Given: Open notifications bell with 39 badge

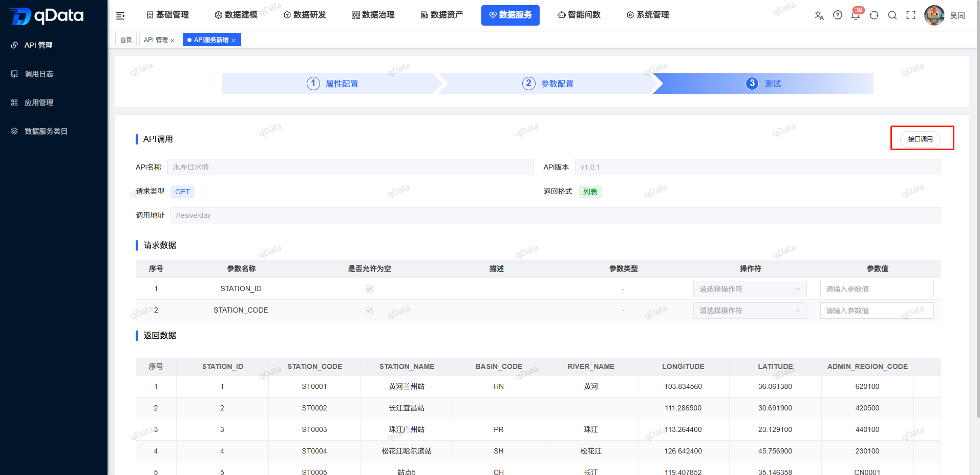Looking at the screenshot, I should click(856, 15).
